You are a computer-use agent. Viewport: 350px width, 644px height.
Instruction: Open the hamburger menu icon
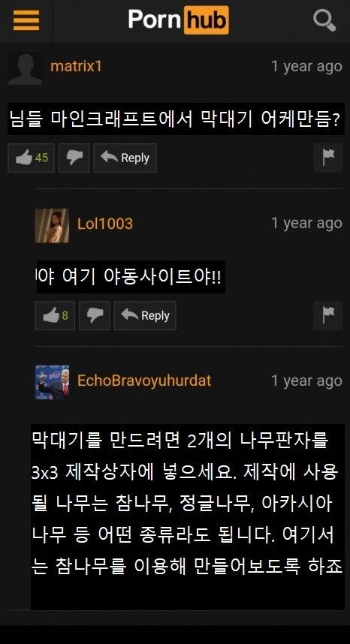pos(26,20)
